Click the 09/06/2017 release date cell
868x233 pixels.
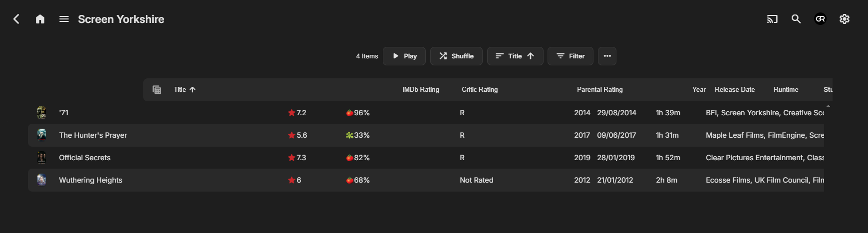click(x=617, y=135)
